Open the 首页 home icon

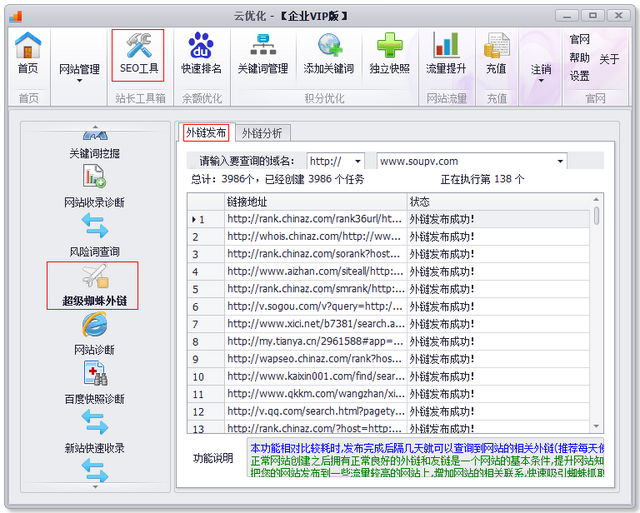point(28,45)
